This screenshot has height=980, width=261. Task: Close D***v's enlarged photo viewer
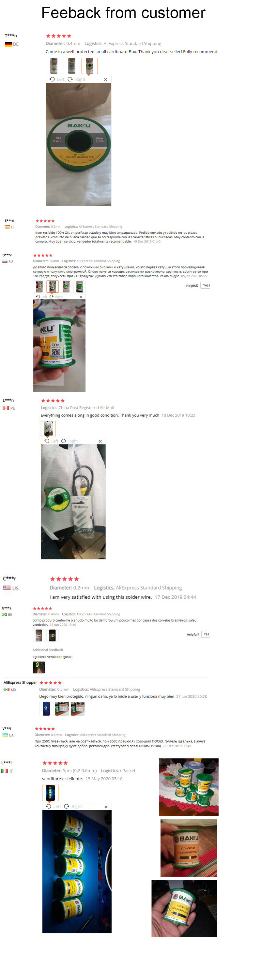[81, 297]
